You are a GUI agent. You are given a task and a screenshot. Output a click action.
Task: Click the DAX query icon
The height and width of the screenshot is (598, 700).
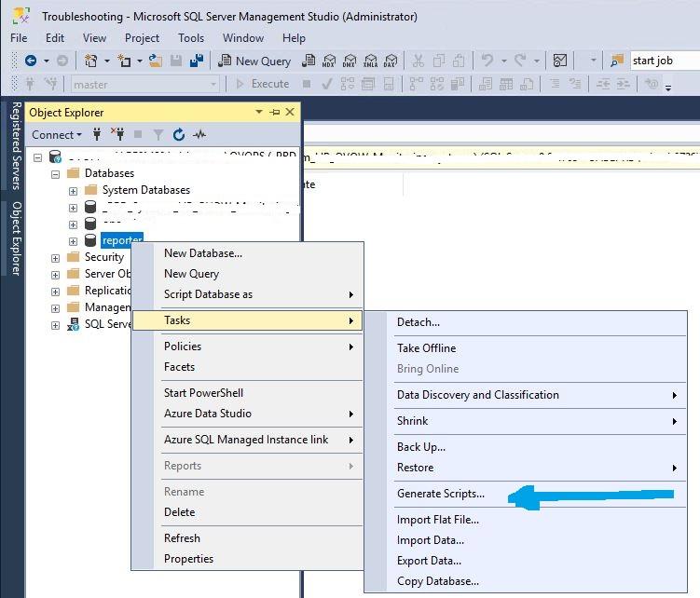point(391,61)
